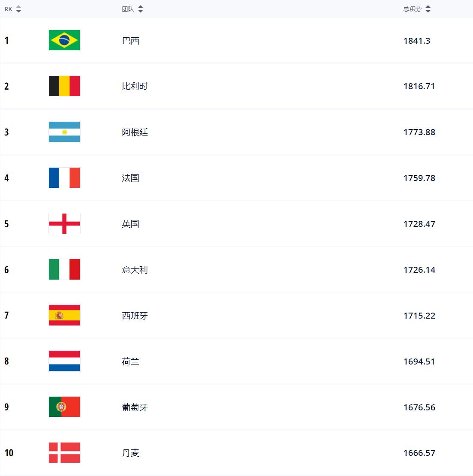Open the 葡萄牙 team link
The width and height of the screenshot is (473, 476).
pos(135,407)
